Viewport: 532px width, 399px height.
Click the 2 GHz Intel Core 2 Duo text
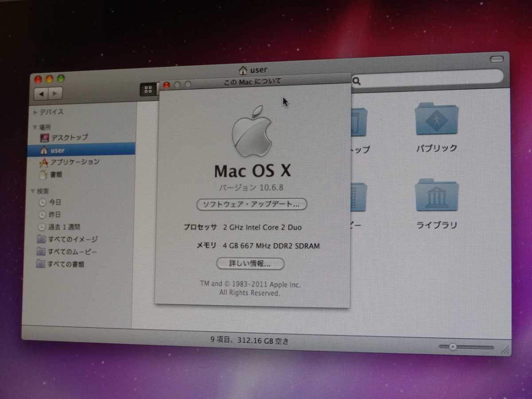[262, 227]
